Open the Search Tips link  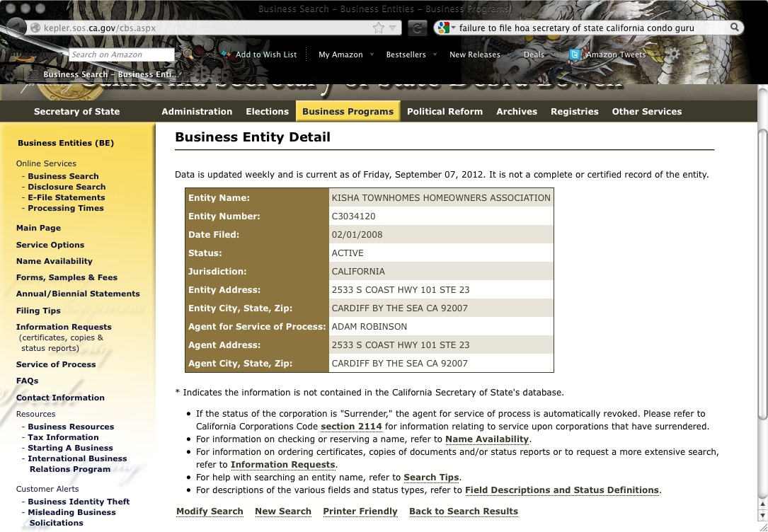tap(431, 478)
